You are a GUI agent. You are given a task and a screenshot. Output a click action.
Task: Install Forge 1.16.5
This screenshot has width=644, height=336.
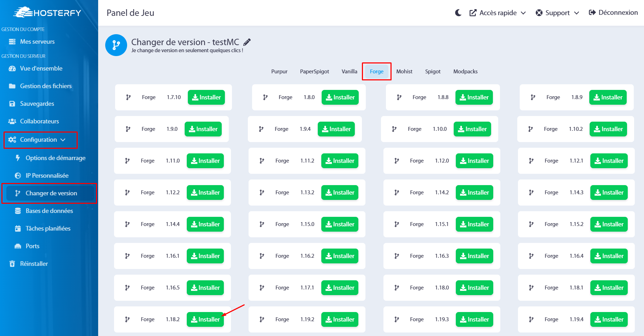205,288
